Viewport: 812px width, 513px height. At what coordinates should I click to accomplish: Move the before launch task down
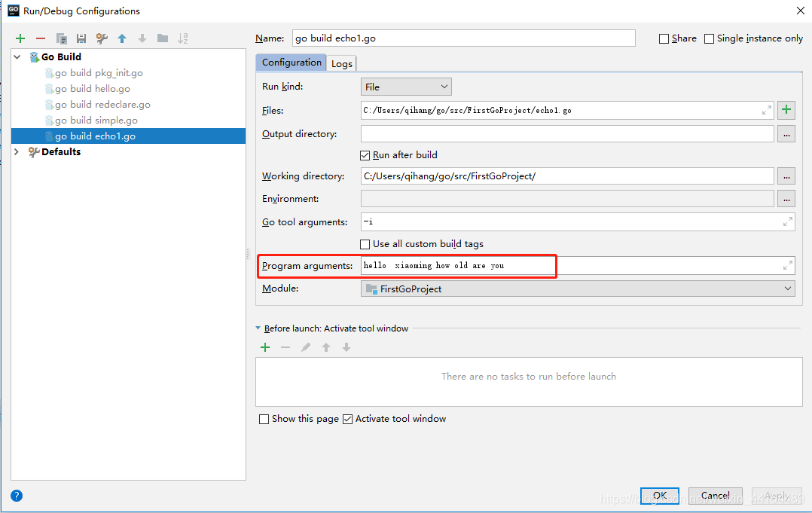pos(346,347)
